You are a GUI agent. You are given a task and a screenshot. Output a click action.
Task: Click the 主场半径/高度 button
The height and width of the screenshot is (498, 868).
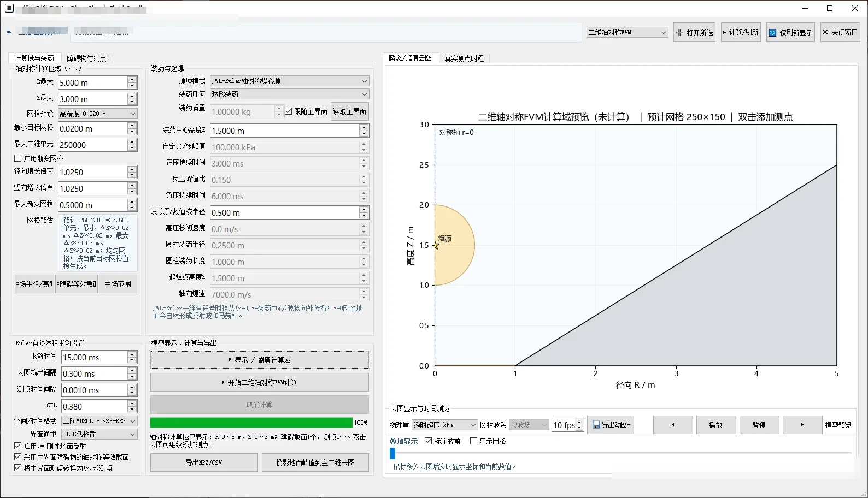pos(34,284)
